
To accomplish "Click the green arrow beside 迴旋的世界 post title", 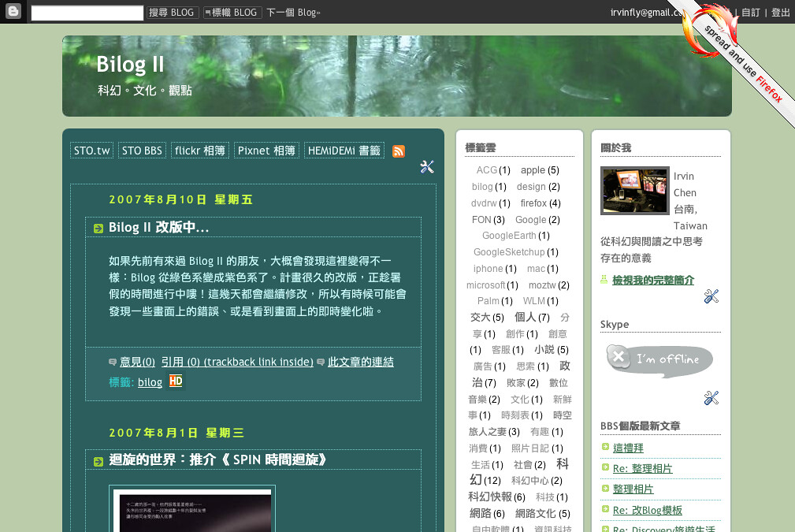I will (x=98, y=461).
